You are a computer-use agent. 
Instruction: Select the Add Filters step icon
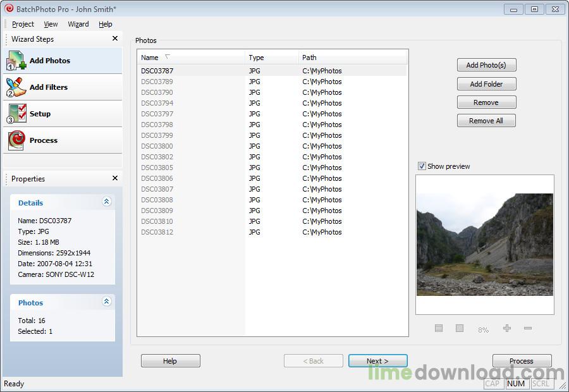[16, 87]
